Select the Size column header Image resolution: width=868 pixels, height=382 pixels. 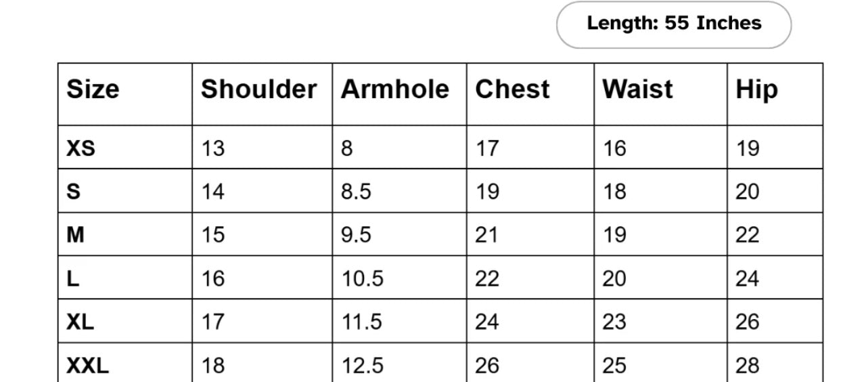[x=93, y=89]
